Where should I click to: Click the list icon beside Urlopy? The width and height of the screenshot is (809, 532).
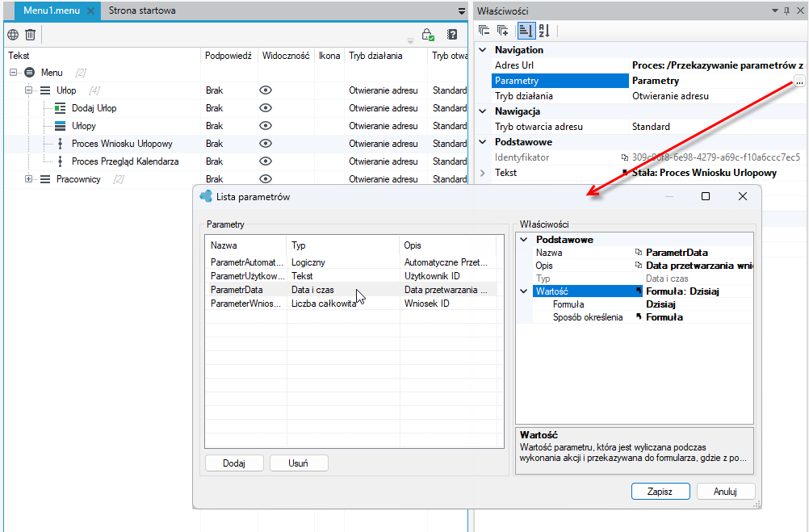tap(60, 126)
